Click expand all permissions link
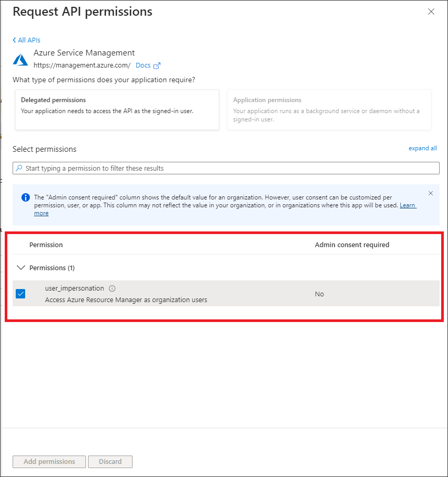 coord(422,148)
